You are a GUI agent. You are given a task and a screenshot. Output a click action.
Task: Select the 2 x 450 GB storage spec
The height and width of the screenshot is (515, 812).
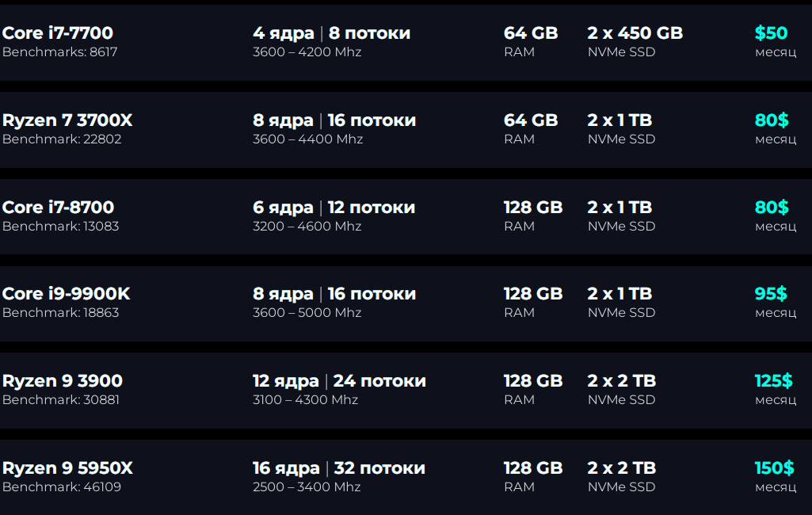pos(635,33)
